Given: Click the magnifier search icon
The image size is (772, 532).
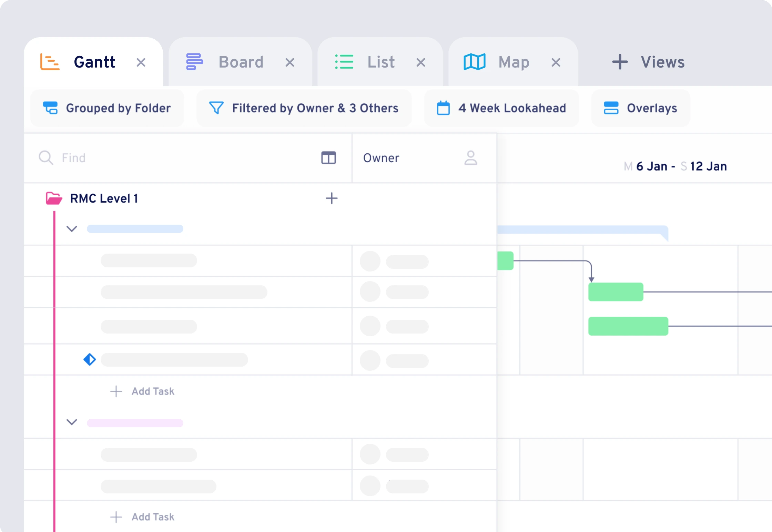Looking at the screenshot, I should click(45, 158).
